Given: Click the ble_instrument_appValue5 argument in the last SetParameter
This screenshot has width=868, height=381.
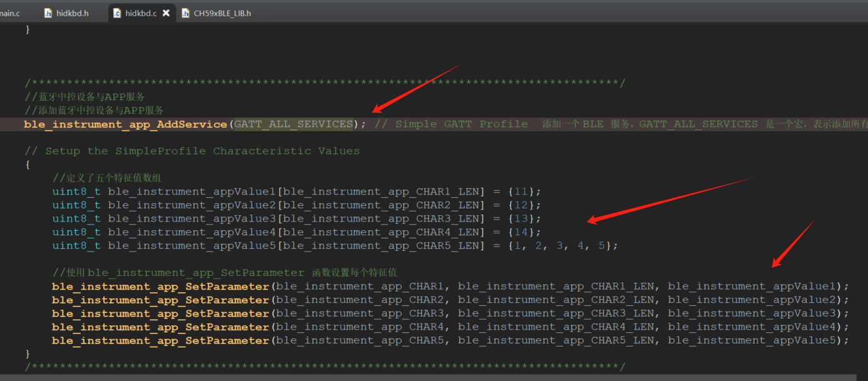Looking at the screenshot, I should tap(752, 341).
